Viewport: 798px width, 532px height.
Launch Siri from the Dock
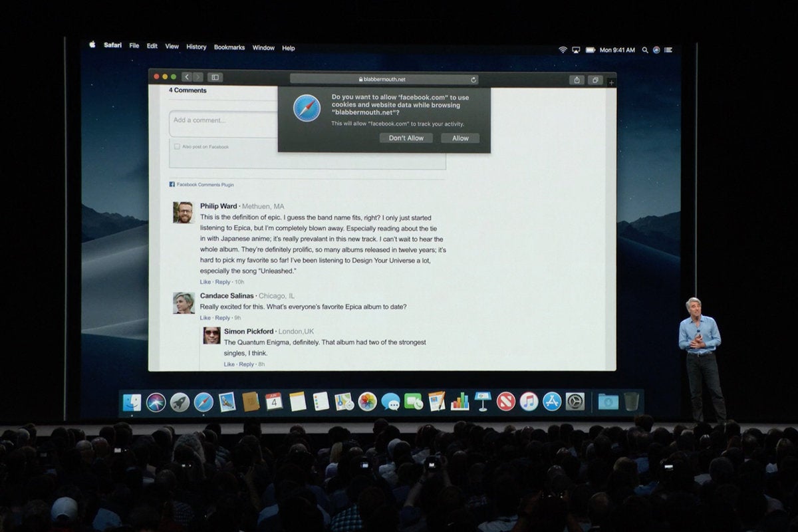click(x=156, y=402)
